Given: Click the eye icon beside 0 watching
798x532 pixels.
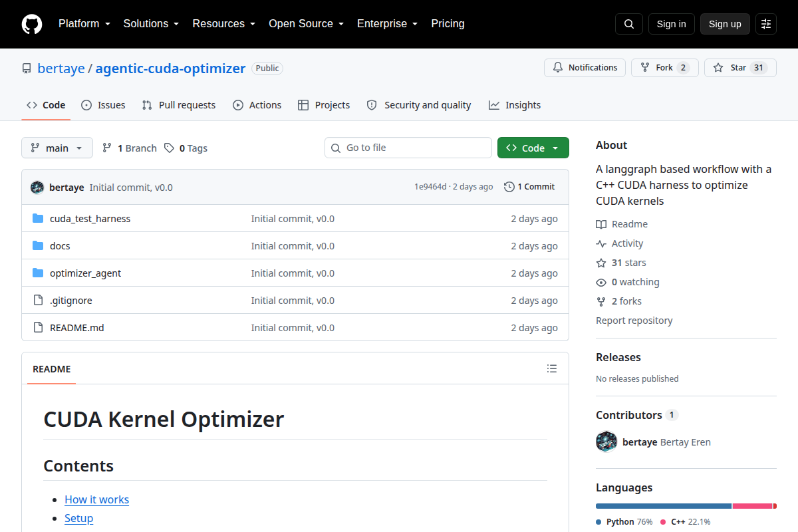Looking at the screenshot, I should click(x=601, y=283).
